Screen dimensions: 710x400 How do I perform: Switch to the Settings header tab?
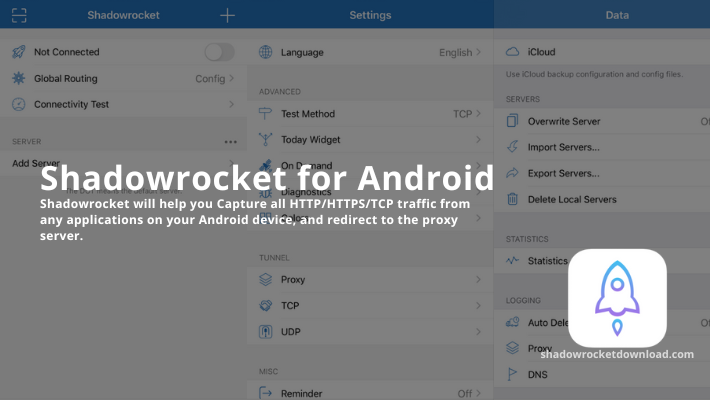[370, 15]
